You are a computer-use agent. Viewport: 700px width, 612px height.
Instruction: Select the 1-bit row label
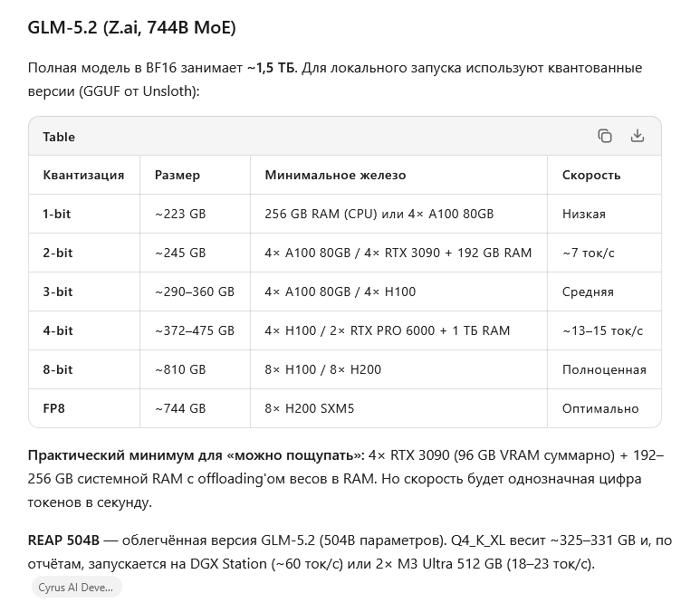[57, 214]
